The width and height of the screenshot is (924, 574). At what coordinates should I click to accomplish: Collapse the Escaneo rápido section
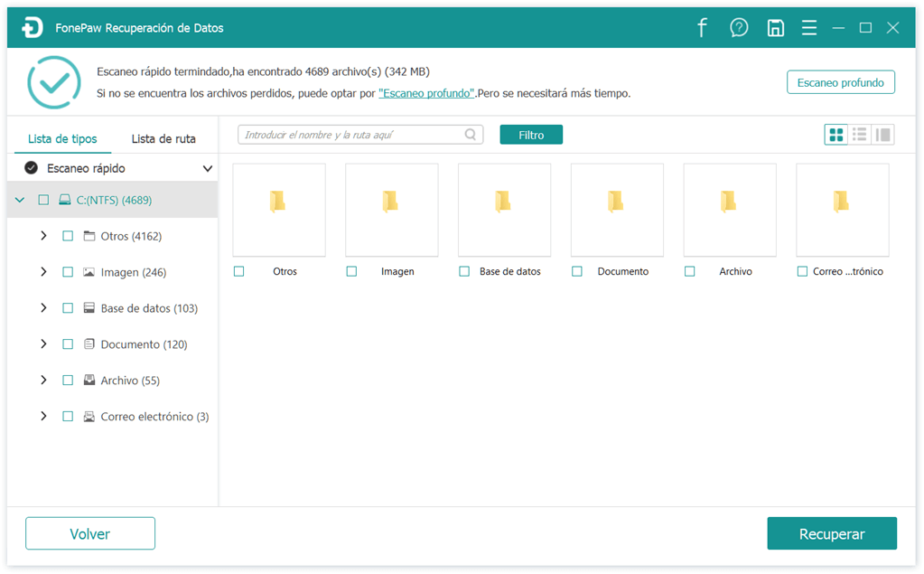[x=208, y=168]
